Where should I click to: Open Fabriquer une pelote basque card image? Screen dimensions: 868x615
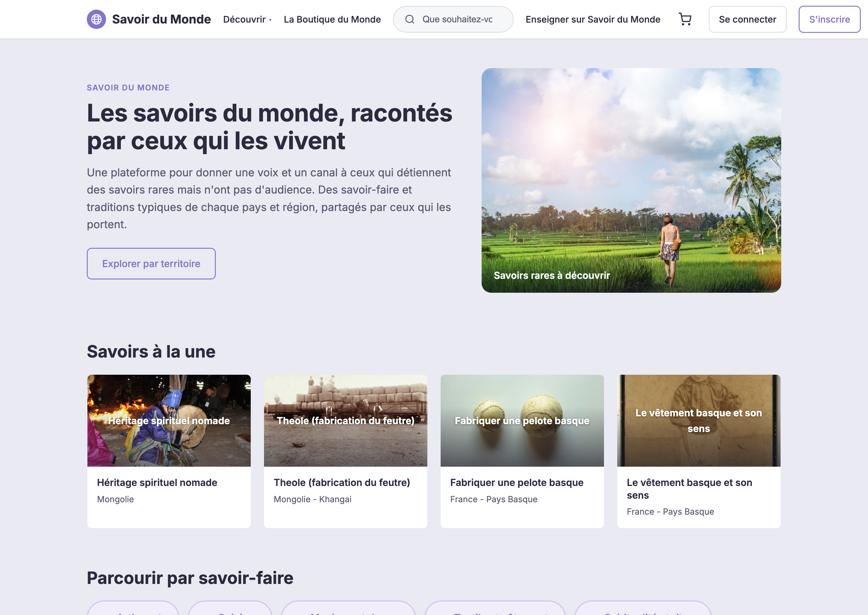click(x=522, y=421)
